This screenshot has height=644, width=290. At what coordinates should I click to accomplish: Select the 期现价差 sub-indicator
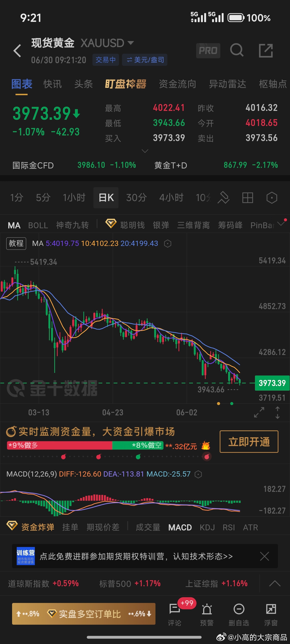pyautogui.click(x=103, y=527)
